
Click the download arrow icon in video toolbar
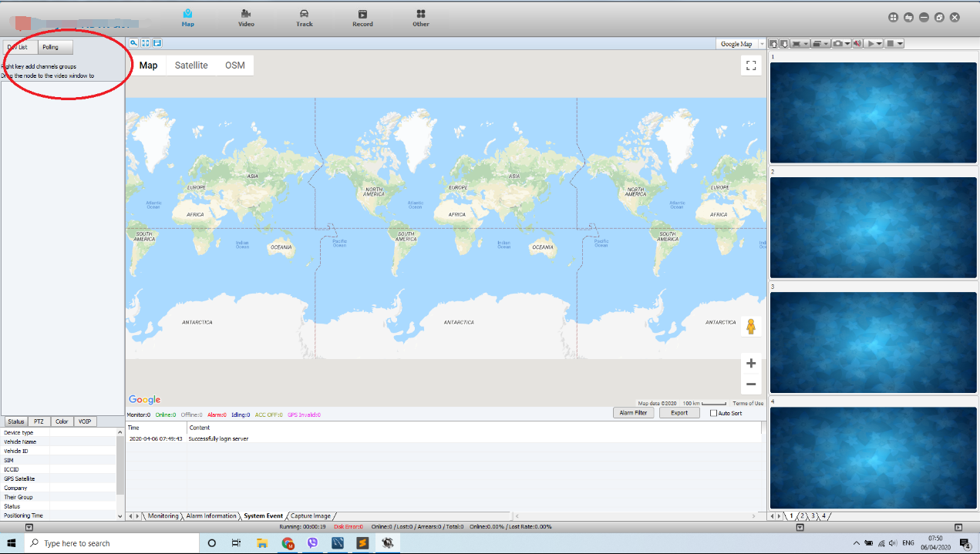[x=784, y=44]
